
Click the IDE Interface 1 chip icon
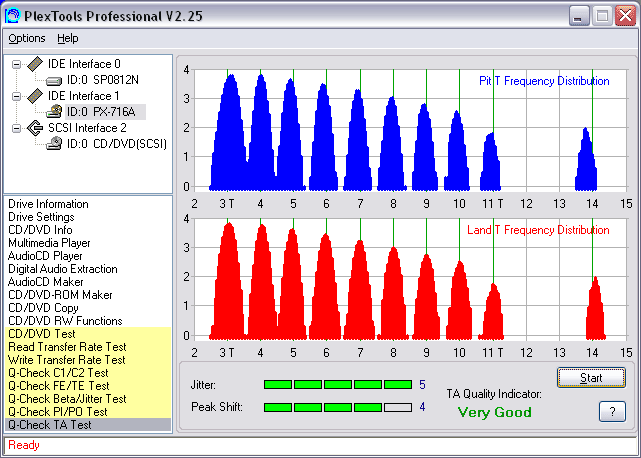pyautogui.click(x=35, y=96)
